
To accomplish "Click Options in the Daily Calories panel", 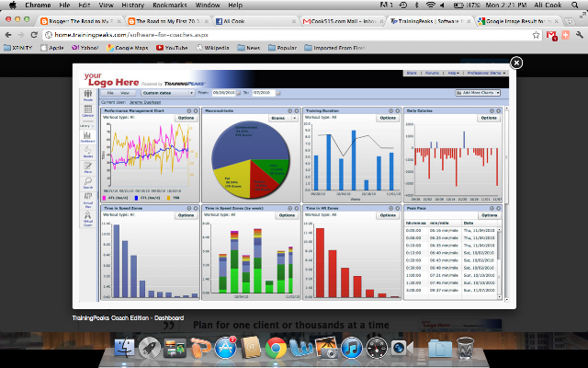I will pos(489,118).
